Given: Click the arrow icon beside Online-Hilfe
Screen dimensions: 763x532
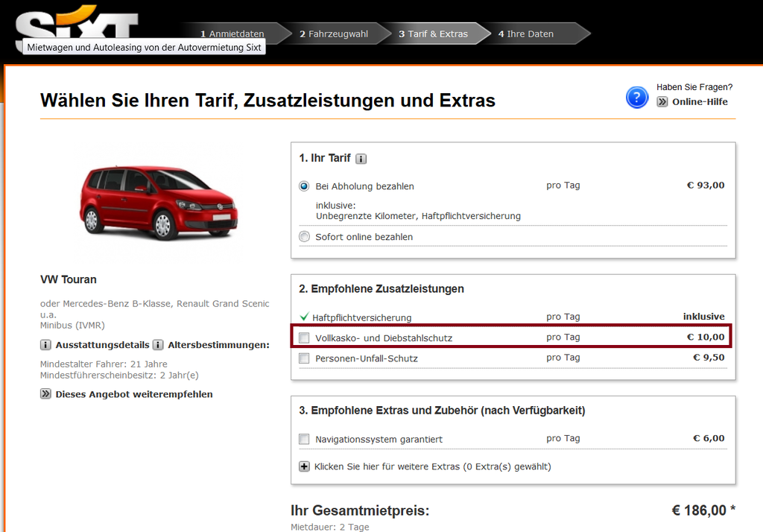Looking at the screenshot, I should [x=662, y=102].
